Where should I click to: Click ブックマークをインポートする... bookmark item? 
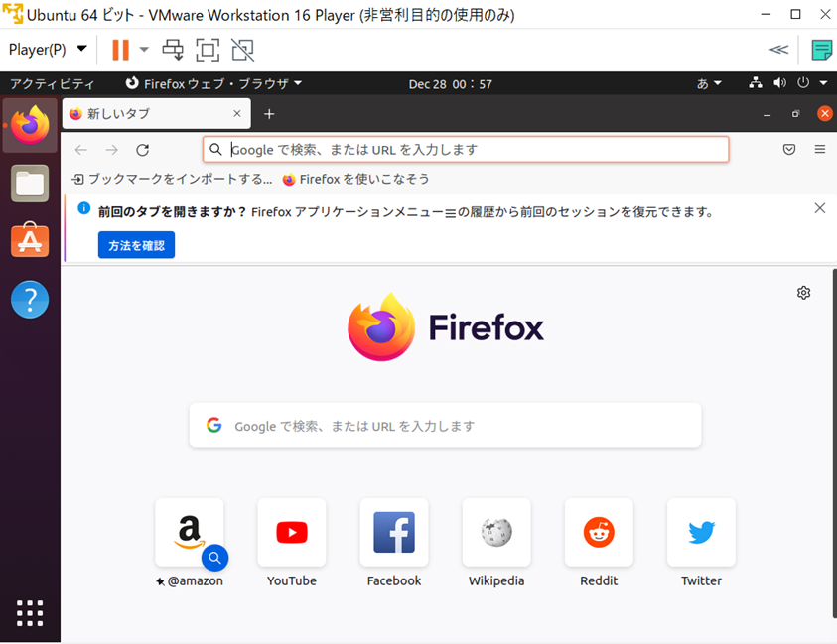(172, 180)
